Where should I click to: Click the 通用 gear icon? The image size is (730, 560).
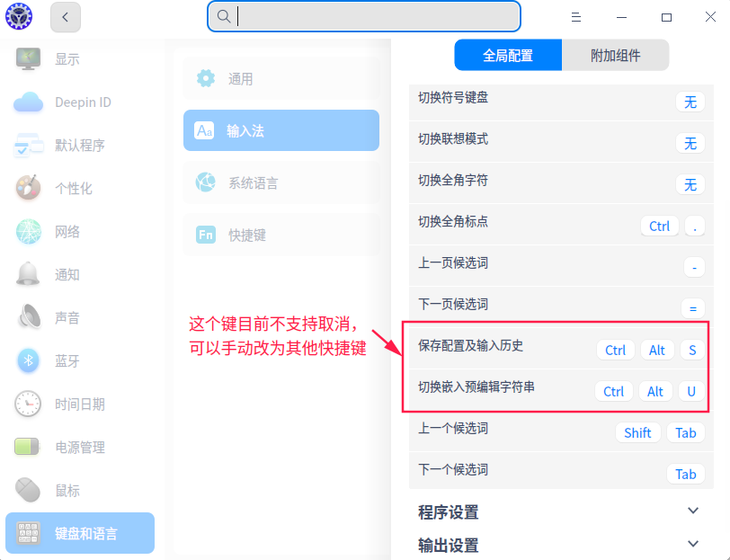(x=205, y=78)
